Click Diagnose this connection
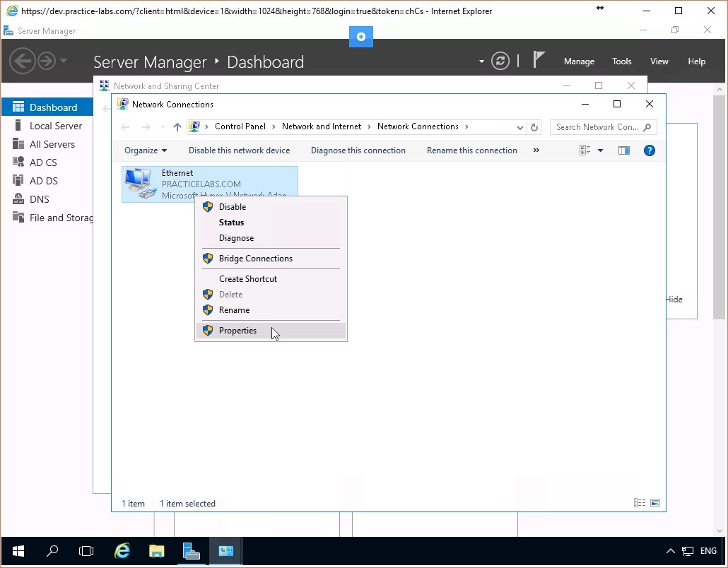This screenshot has width=728, height=568. tap(358, 150)
